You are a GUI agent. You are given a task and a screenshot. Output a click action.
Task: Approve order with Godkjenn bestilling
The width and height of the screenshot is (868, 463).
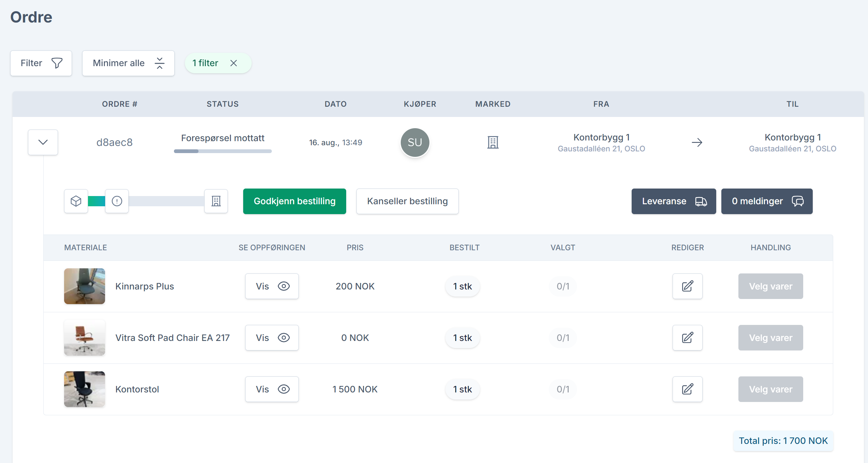[295, 201]
